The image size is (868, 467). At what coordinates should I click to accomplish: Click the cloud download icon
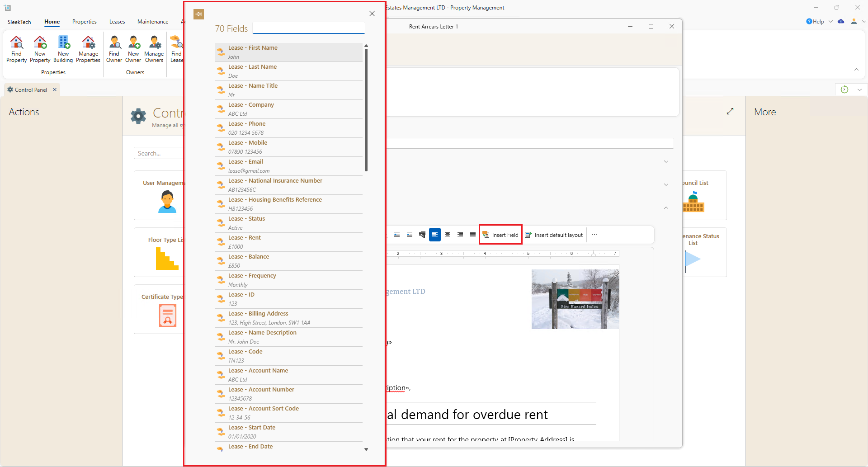841,21
